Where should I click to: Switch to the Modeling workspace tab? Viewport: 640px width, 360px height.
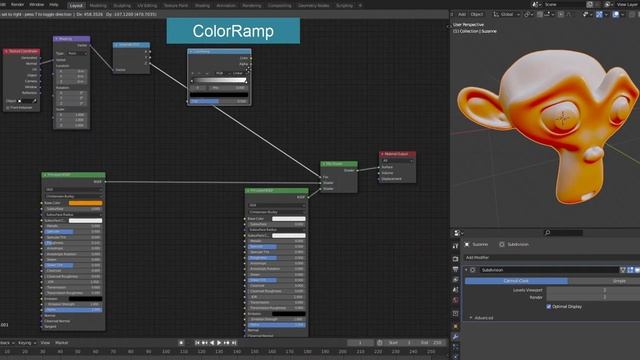click(98, 5)
